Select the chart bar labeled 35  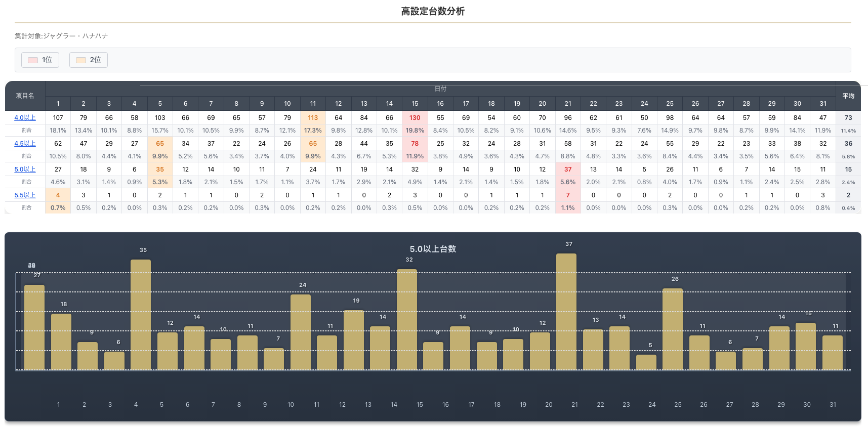click(141, 315)
